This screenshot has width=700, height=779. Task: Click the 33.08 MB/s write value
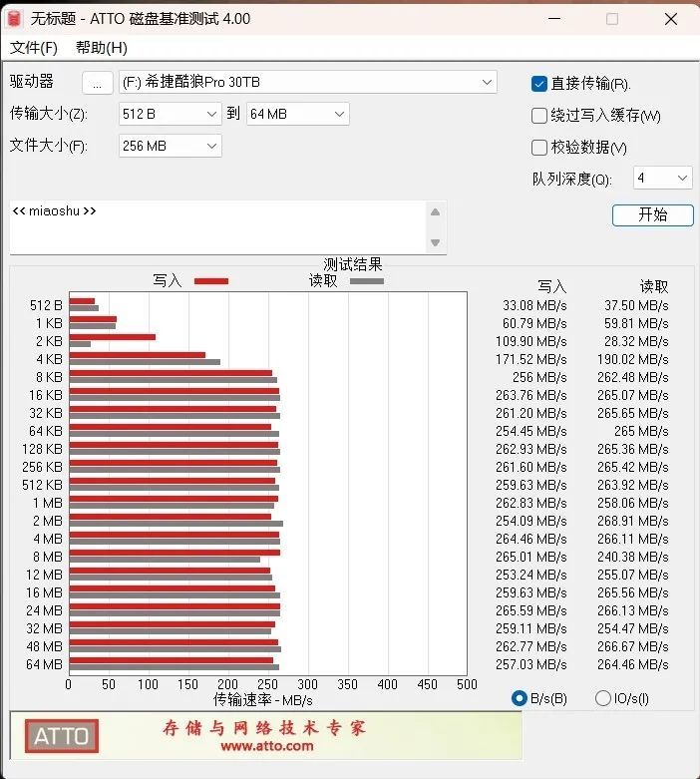coord(534,305)
